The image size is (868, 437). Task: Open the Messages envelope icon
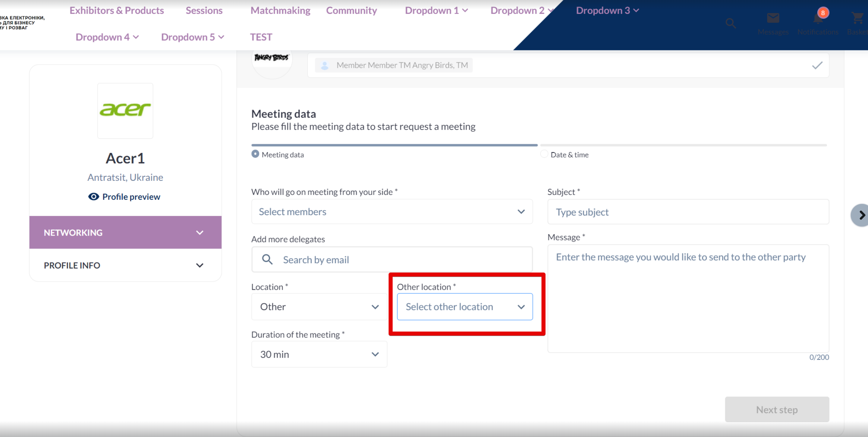(x=773, y=18)
